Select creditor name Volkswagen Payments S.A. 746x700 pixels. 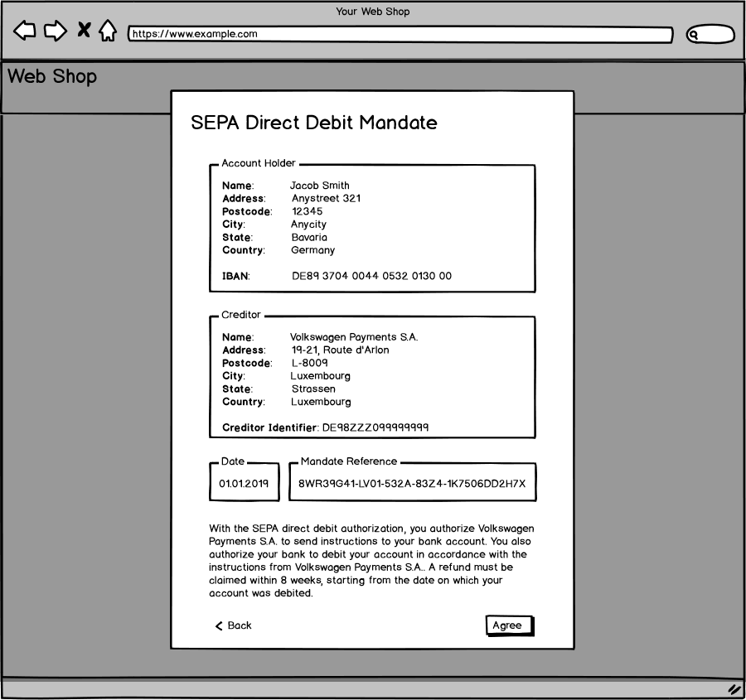[x=354, y=337]
